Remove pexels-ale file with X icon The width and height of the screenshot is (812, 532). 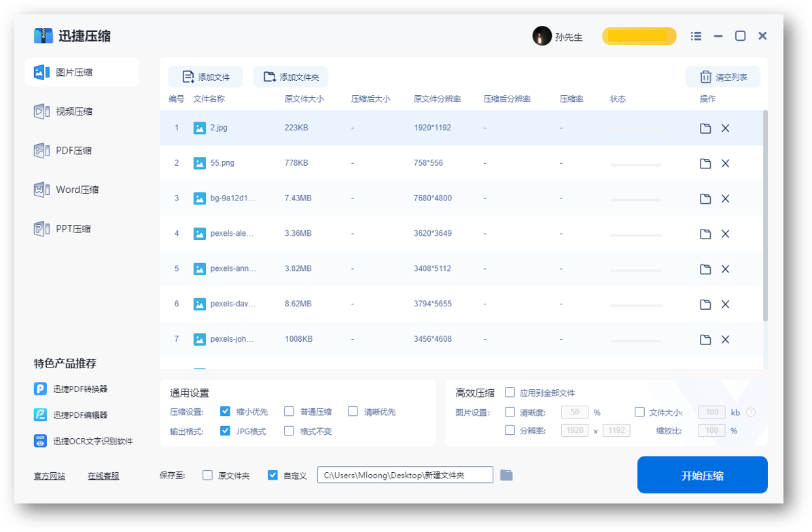(726, 234)
